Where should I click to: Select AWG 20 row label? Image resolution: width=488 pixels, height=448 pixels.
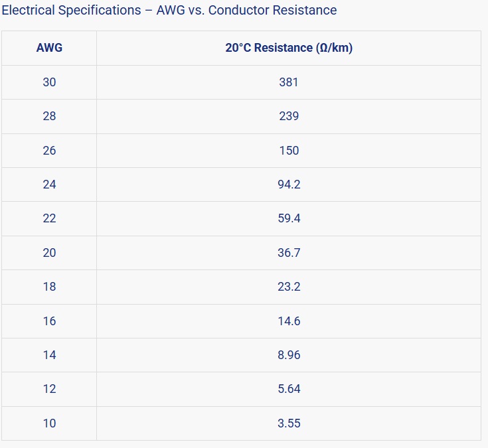point(49,253)
